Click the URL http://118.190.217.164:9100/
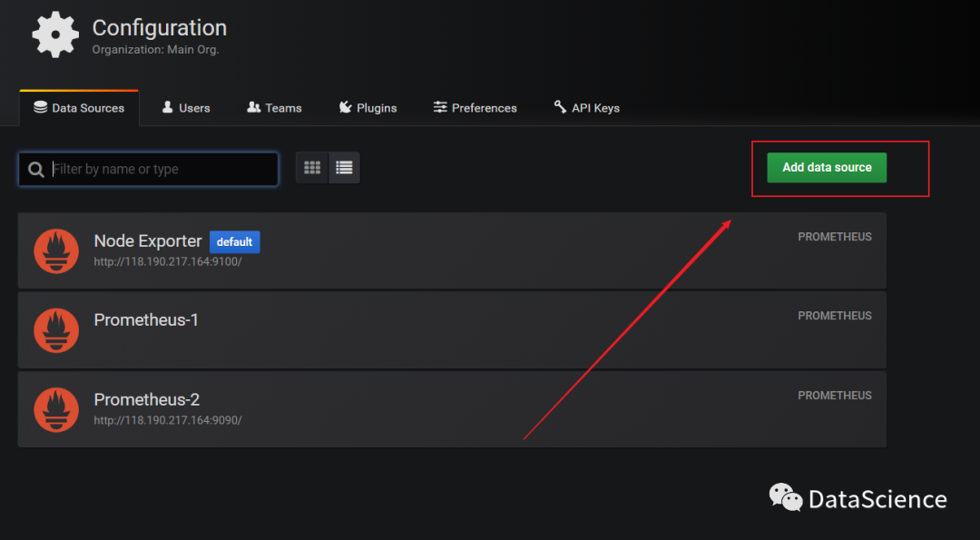Viewport: 980px width, 540px height. click(168, 262)
